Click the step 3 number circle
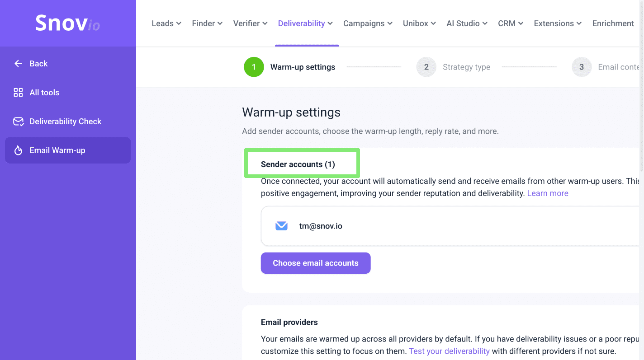 tap(582, 67)
